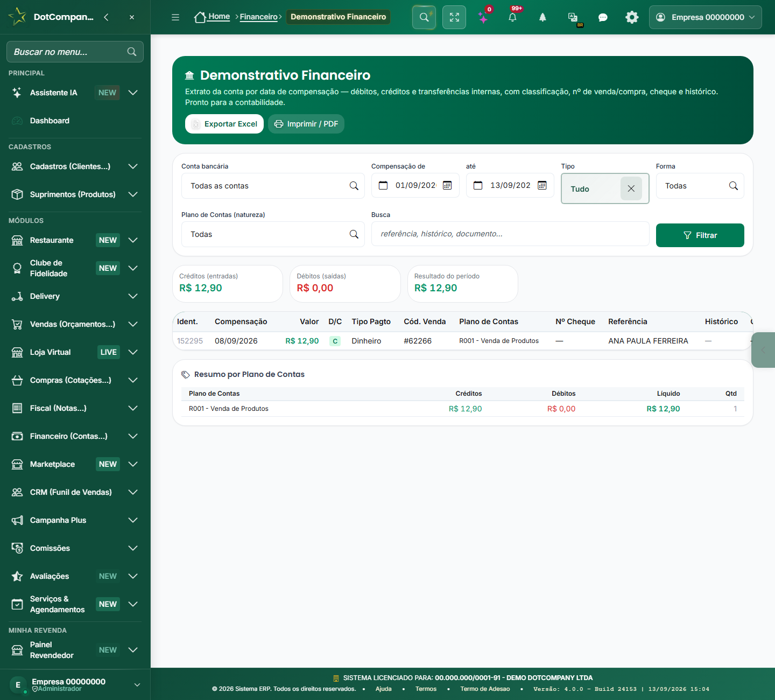The image size is (775, 700).
Task: Click the solid bell alerts icon
Action: pos(542,17)
